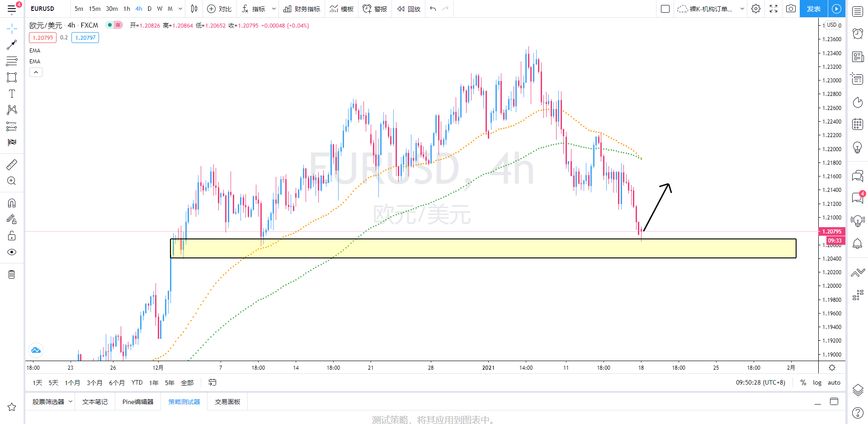Select the crosshair cursor tool
This screenshot has height=424, width=868.
tap(12, 29)
